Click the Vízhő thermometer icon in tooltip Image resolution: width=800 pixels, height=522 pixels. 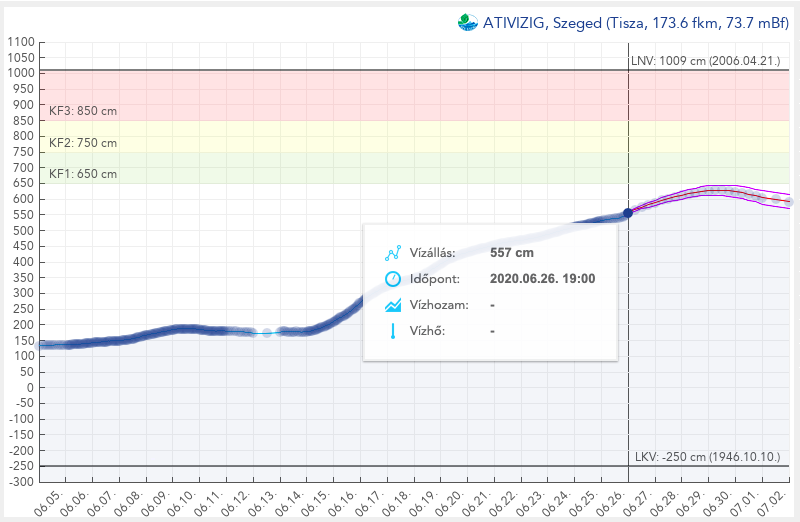click(x=392, y=331)
